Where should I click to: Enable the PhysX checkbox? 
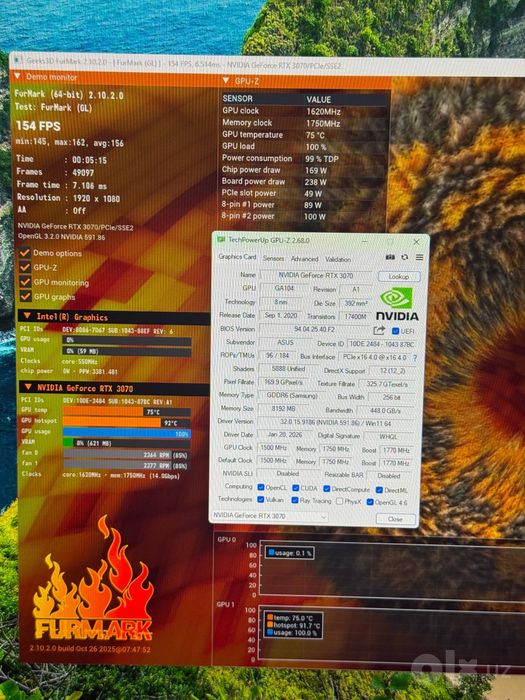pyautogui.click(x=339, y=501)
